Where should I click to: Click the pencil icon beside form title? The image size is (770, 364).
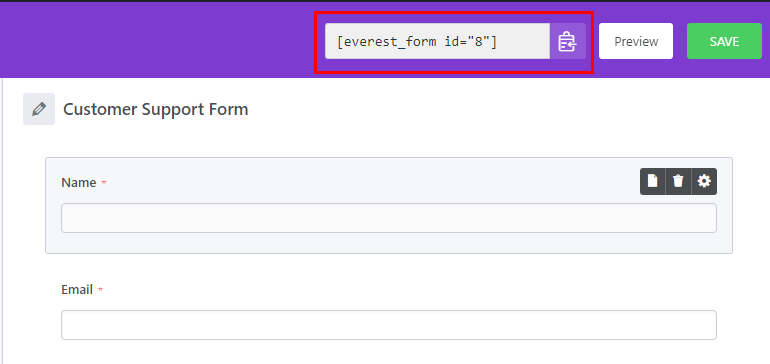click(39, 109)
